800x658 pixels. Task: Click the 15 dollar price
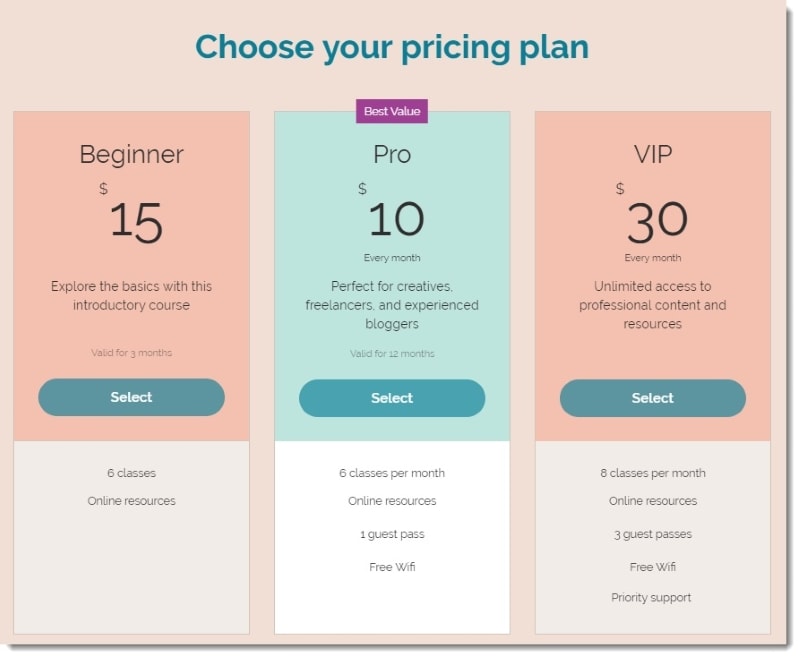click(135, 221)
